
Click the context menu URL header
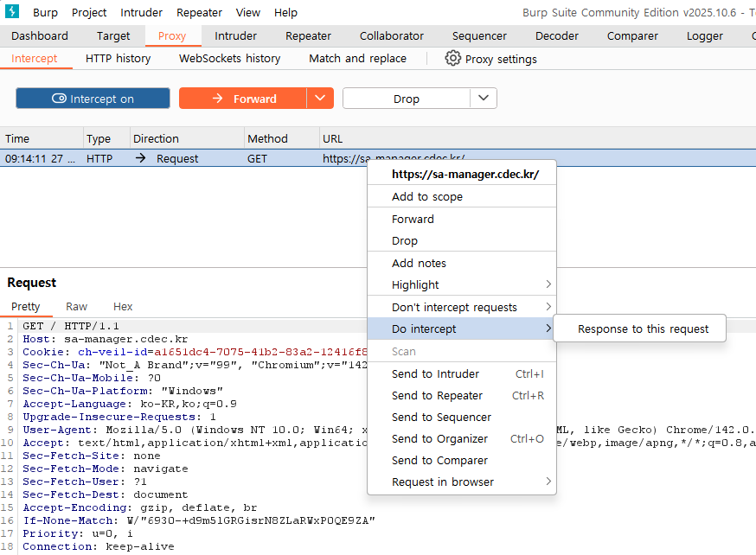(x=462, y=174)
